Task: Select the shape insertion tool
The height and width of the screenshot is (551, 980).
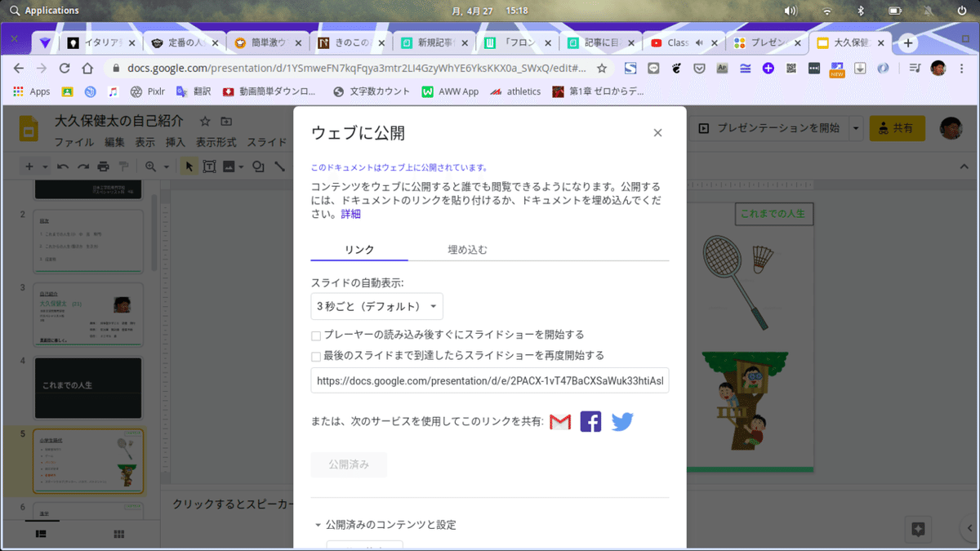Action: (259, 167)
